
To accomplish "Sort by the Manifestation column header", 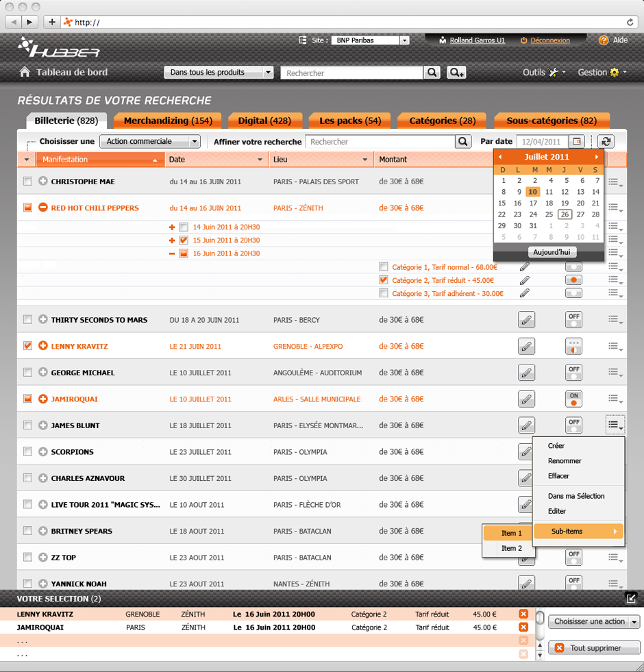I will [100, 160].
